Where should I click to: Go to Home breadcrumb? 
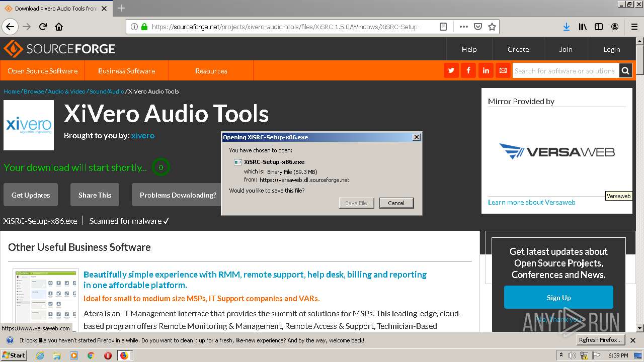pyautogui.click(x=12, y=92)
